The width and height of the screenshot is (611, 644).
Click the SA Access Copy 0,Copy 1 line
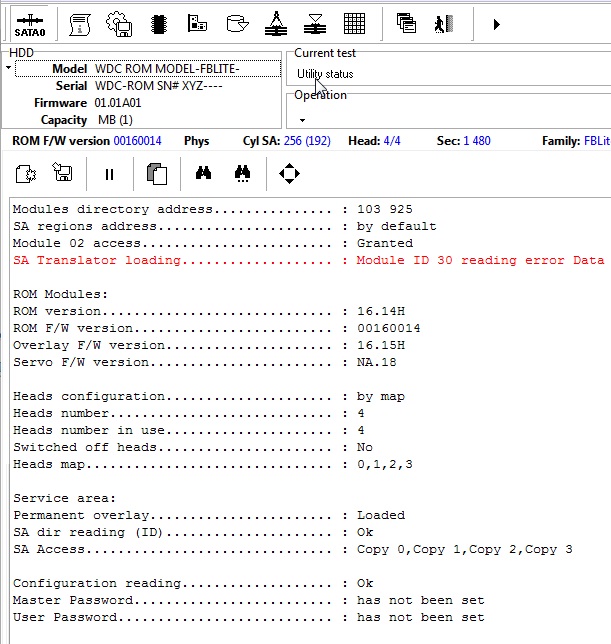292,549
